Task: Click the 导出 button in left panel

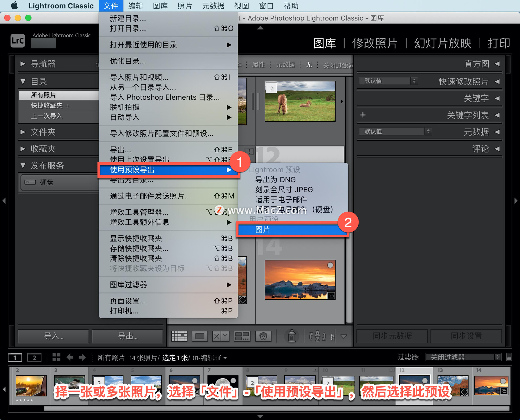Action: [x=127, y=336]
